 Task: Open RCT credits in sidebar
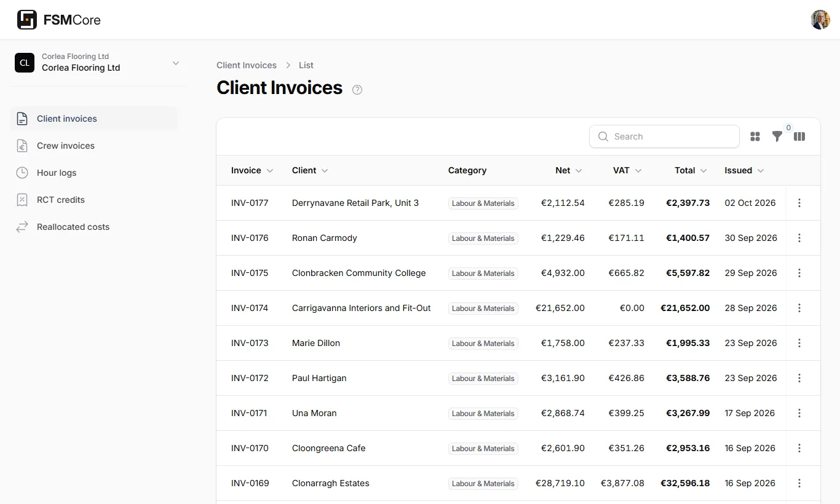point(94,200)
